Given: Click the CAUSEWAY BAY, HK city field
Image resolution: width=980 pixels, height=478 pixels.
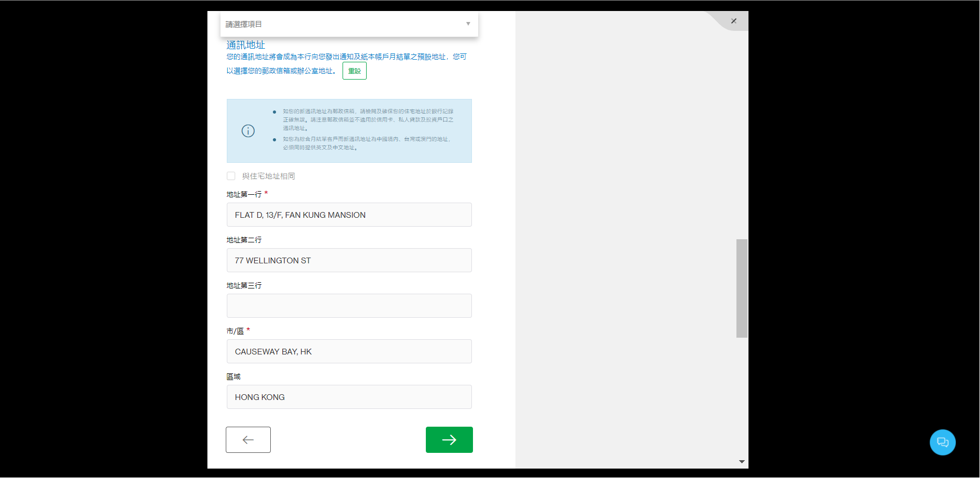Looking at the screenshot, I should coord(349,351).
